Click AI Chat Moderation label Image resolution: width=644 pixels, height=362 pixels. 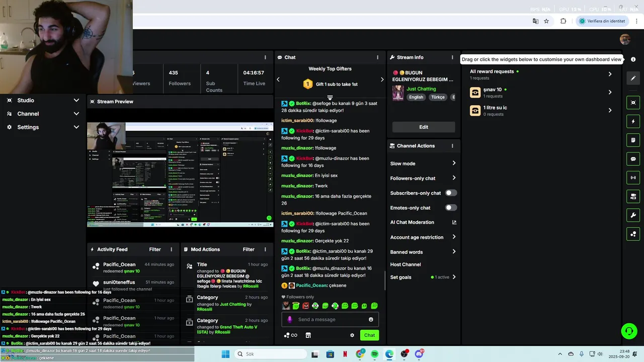412,222
